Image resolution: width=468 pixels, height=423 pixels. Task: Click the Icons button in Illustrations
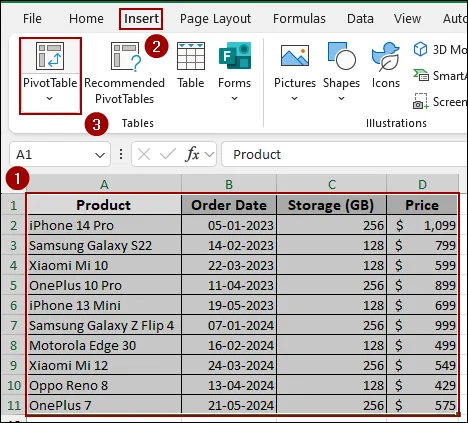click(385, 65)
